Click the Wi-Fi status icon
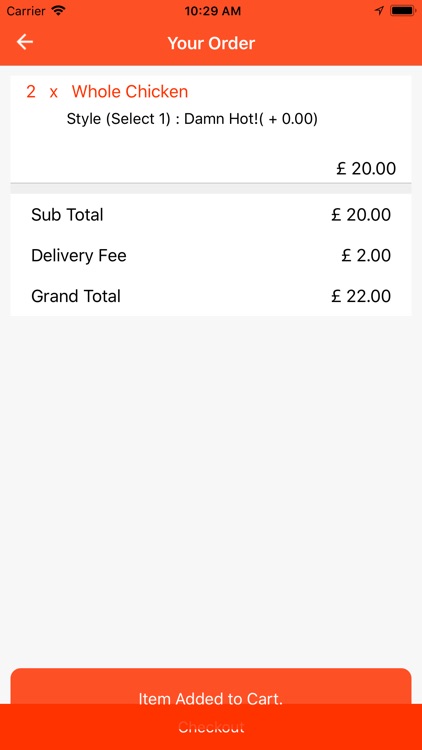This screenshot has width=422, height=750. coord(59,11)
